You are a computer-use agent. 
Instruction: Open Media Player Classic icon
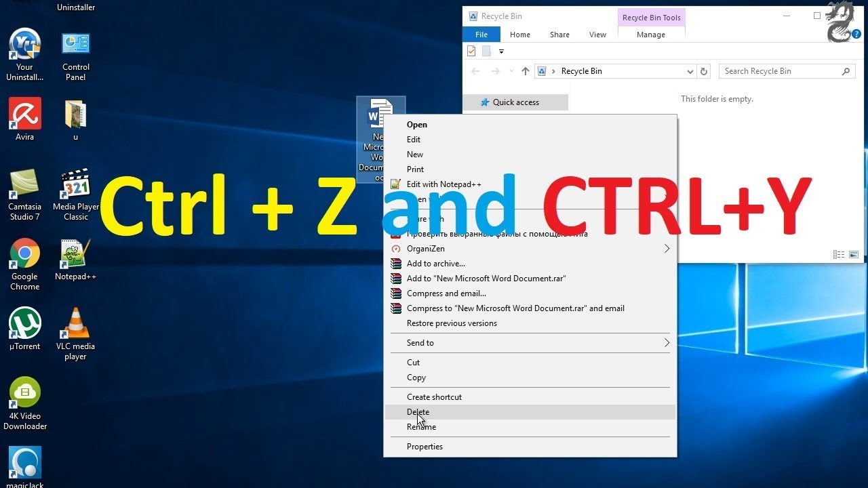(76, 195)
